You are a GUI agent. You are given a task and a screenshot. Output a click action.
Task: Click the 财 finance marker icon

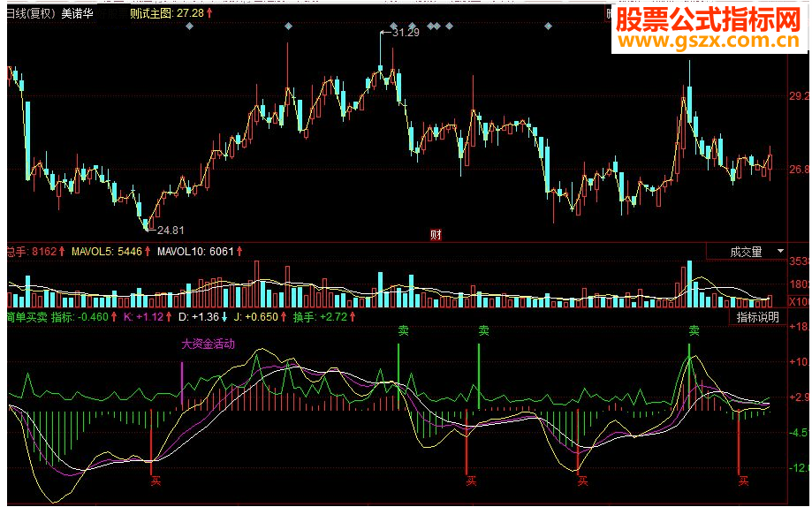[436, 235]
